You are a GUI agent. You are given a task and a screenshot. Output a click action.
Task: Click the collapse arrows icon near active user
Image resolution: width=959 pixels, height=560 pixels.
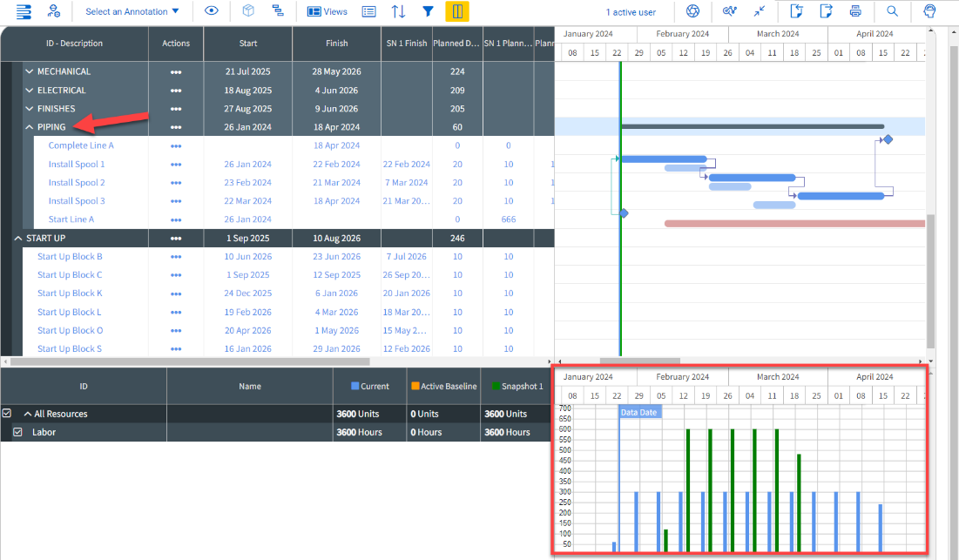(761, 11)
